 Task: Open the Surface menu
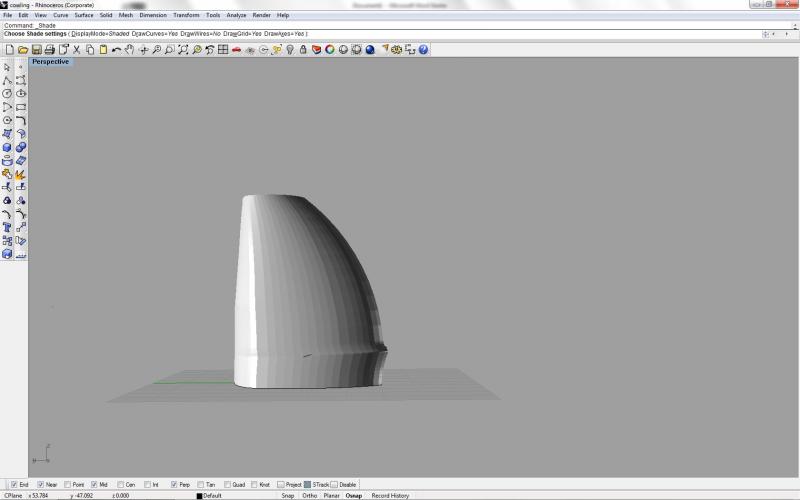point(84,15)
